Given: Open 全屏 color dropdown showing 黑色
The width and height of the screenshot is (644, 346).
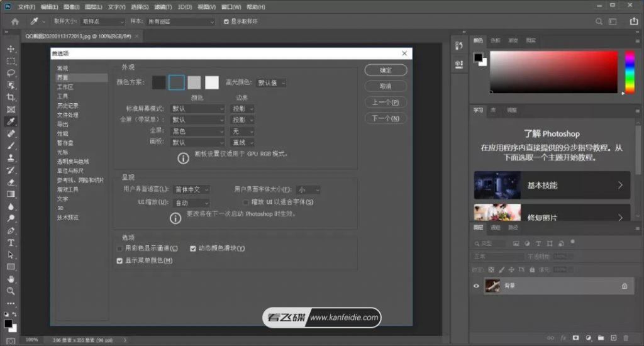Looking at the screenshot, I should (x=197, y=131).
